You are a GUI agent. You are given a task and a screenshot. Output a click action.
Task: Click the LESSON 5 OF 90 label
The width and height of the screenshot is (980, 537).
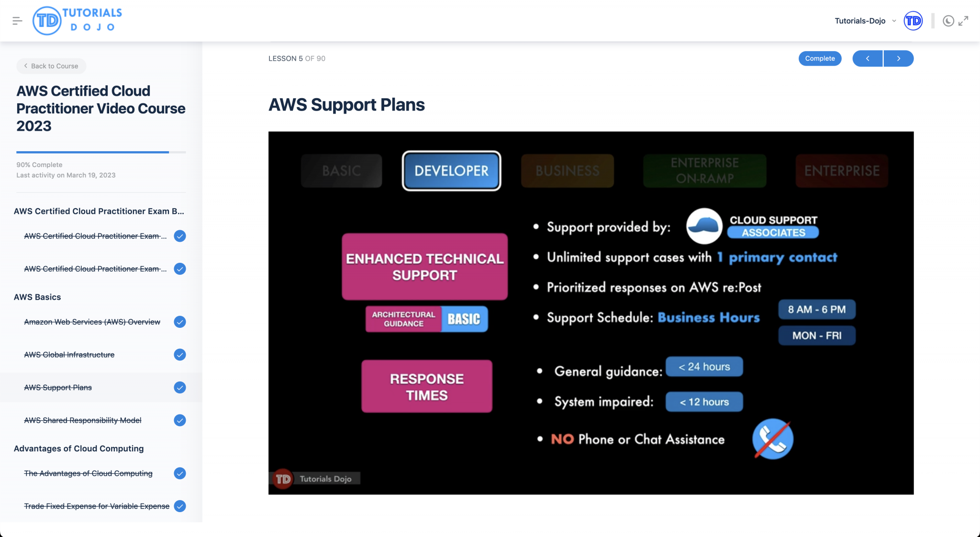pyautogui.click(x=297, y=58)
